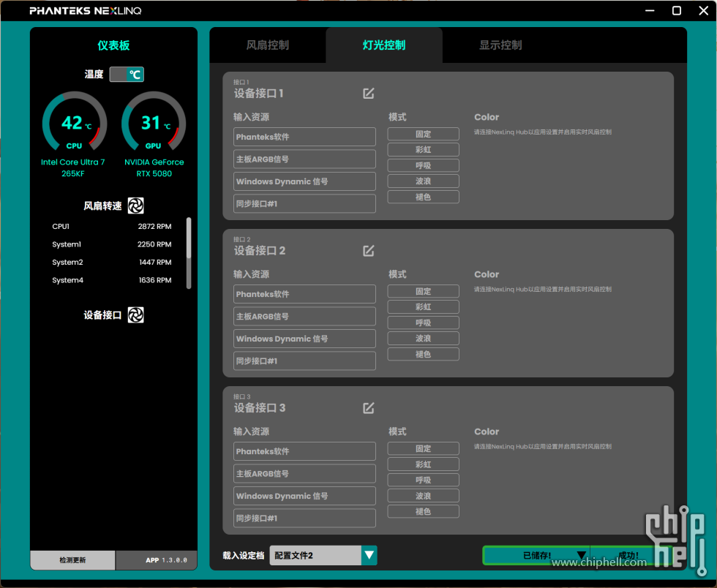Open the 配置文件2 profile combo box

[315, 555]
